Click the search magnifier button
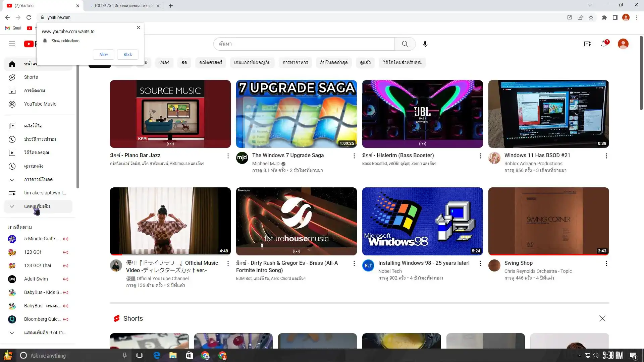644x362 pixels. pyautogui.click(x=405, y=44)
